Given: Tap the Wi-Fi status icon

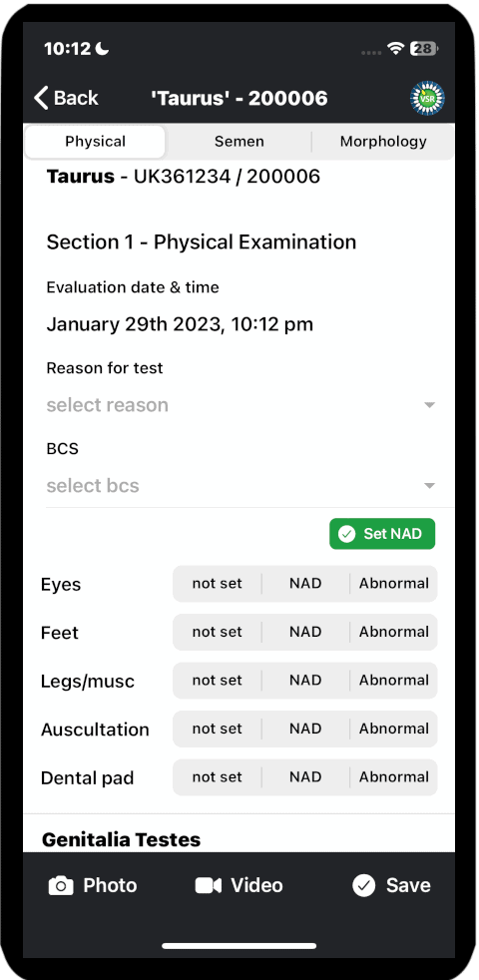Looking at the screenshot, I should click(395, 49).
